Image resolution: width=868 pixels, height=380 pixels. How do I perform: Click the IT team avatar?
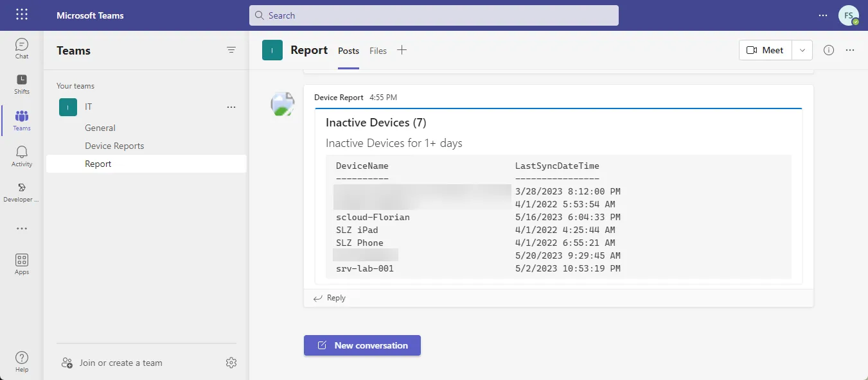pos(68,107)
